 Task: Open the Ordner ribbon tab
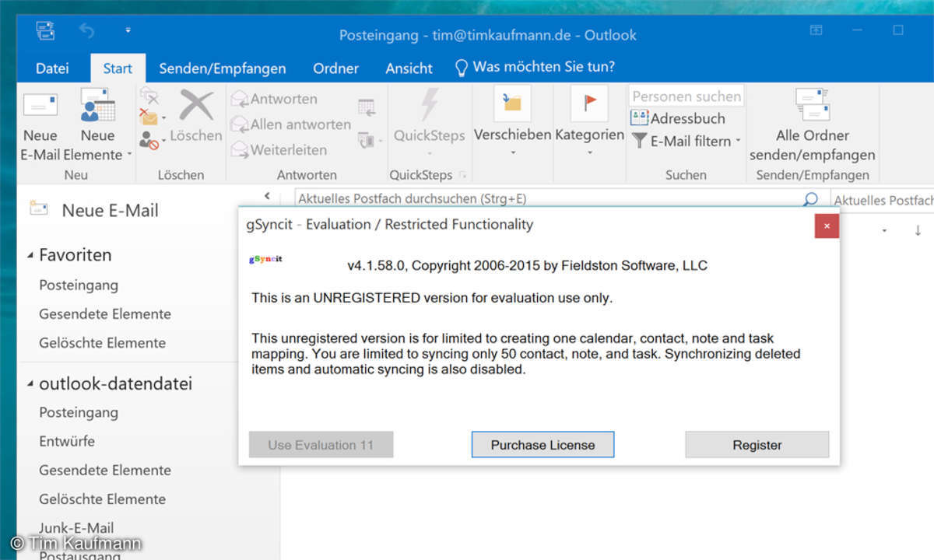(x=336, y=68)
